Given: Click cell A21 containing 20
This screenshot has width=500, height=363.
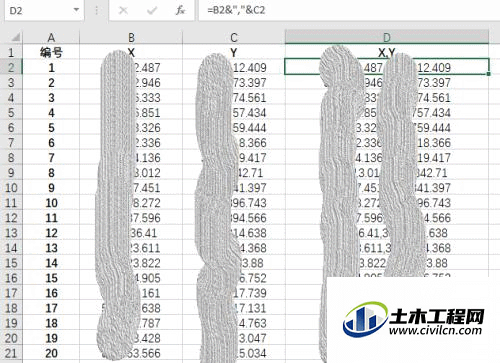Looking at the screenshot, I should click(51, 353).
